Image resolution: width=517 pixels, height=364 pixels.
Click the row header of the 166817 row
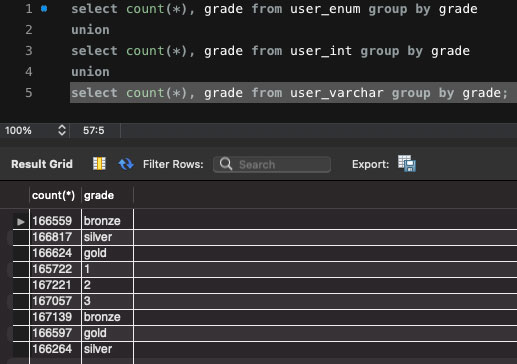pos(21,237)
